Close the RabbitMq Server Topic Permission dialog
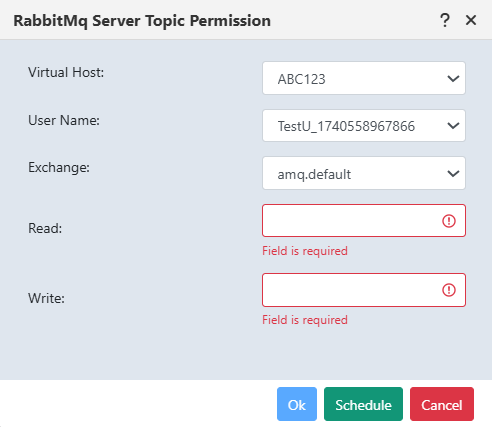The width and height of the screenshot is (492, 427). [x=471, y=20]
